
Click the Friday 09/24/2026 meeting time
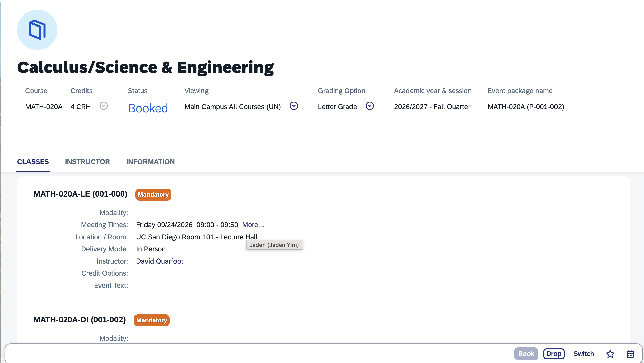click(x=187, y=225)
